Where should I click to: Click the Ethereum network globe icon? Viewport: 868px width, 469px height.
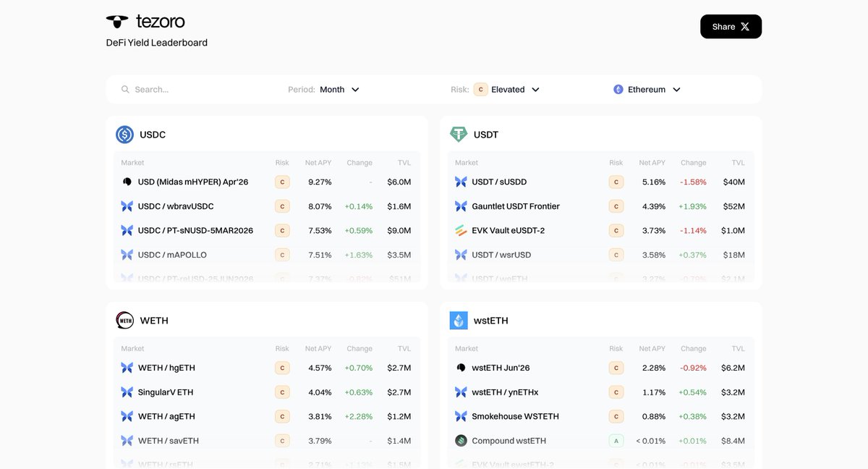[618, 89]
